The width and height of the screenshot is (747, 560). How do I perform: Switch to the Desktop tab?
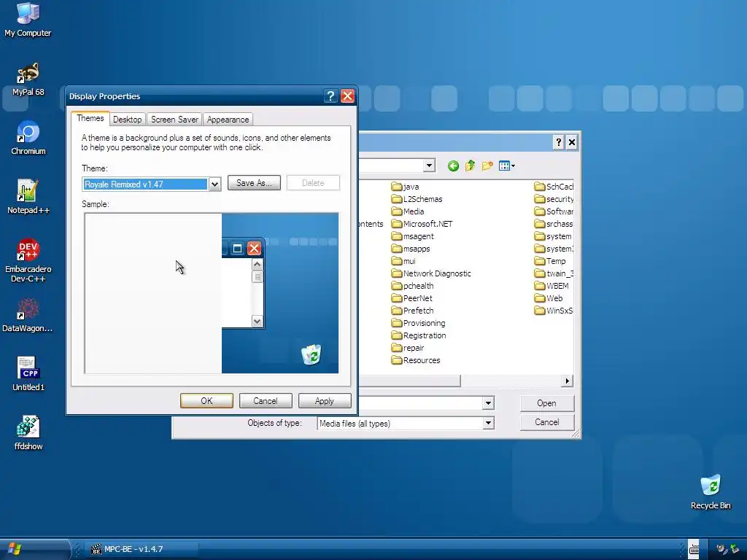(x=127, y=120)
